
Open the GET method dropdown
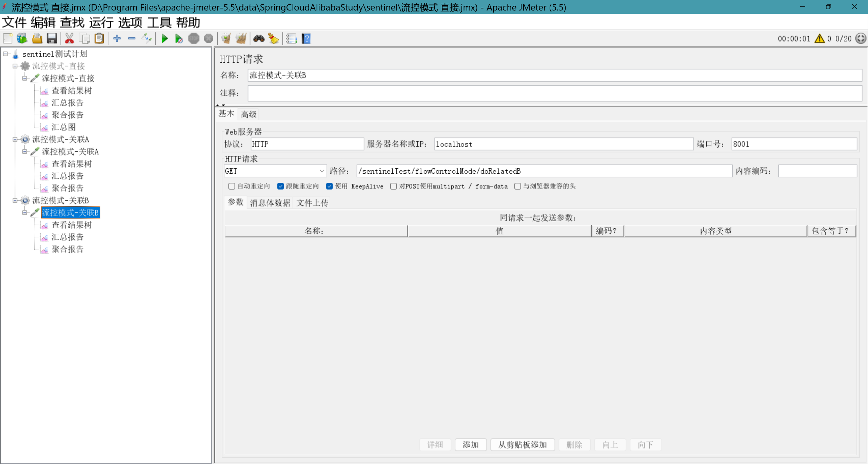coord(321,171)
